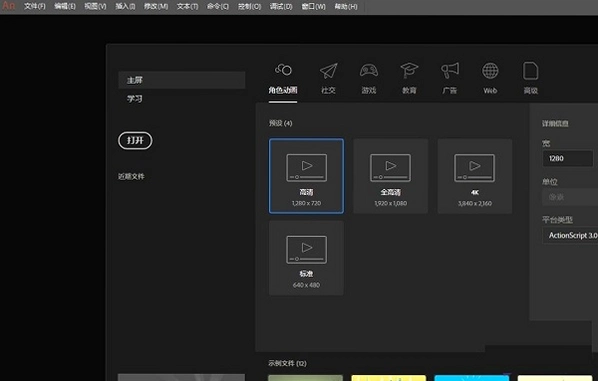The width and height of the screenshot is (598, 381).
Task: Open the 调试(D) menu
Action: (x=281, y=6)
